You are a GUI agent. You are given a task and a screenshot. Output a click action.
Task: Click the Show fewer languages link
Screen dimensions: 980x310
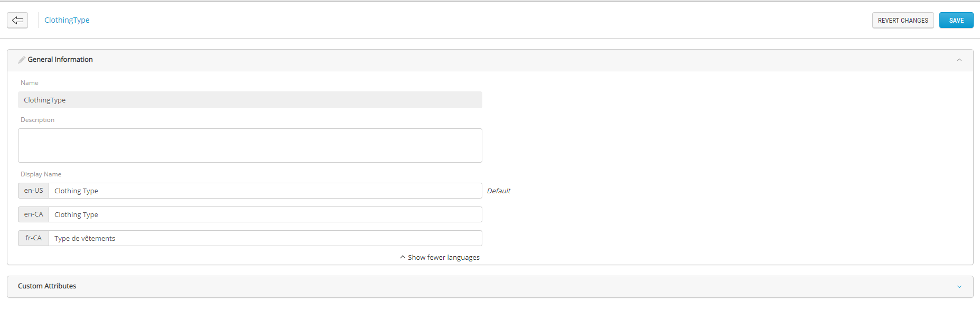(443, 257)
